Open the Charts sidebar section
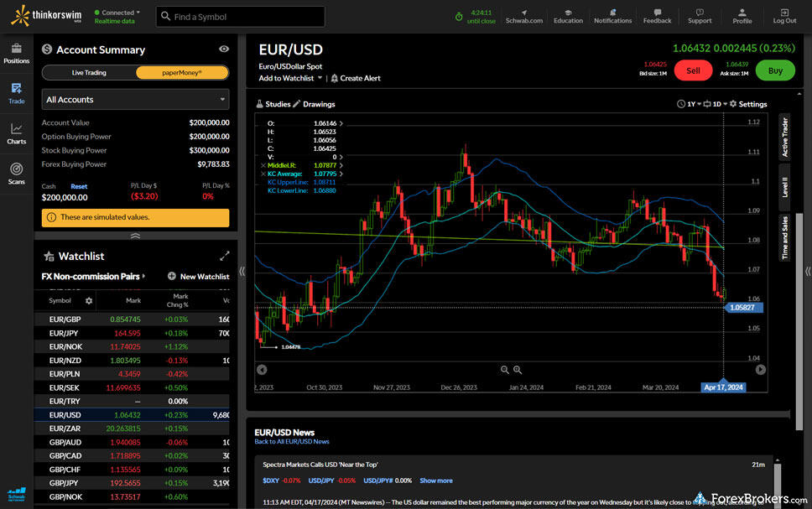Image resolution: width=812 pixels, height=509 pixels. point(16,134)
